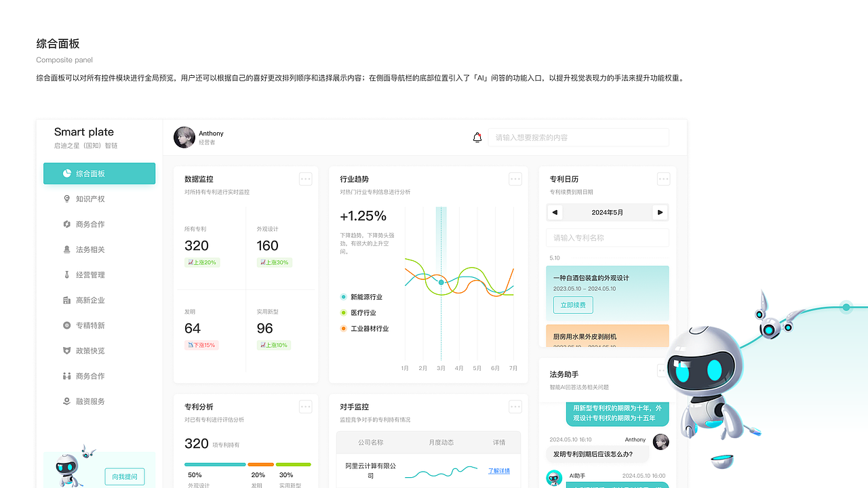Screen dimensions: 868x488
Task: Click the Smart plate logo title
Action: tap(84, 132)
